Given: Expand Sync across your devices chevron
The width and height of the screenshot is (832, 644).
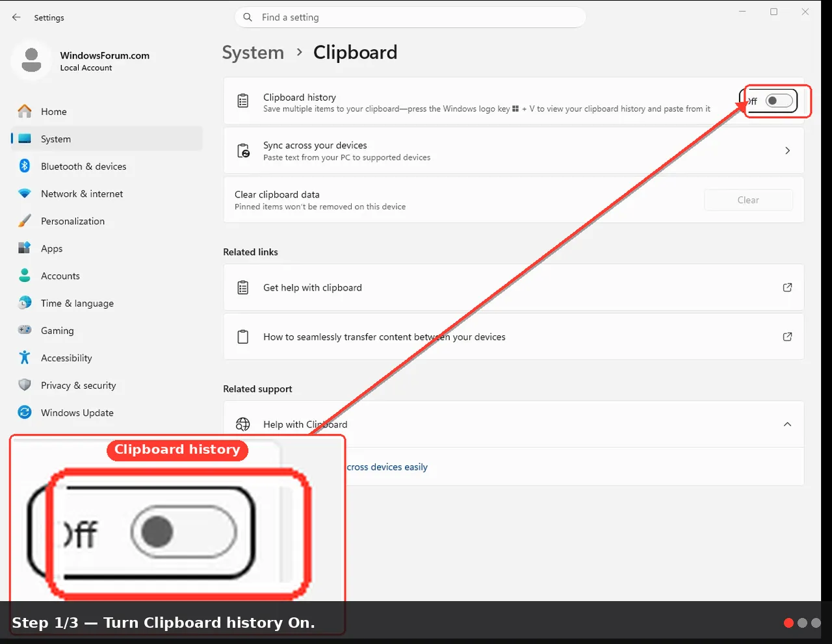Looking at the screenshot, I should (x=787, y=151).
